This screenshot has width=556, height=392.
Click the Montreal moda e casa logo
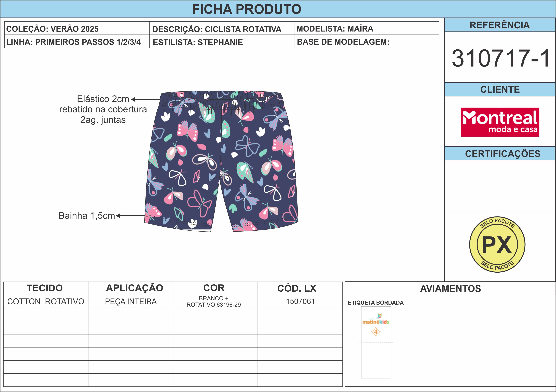[x=500, y=122]
